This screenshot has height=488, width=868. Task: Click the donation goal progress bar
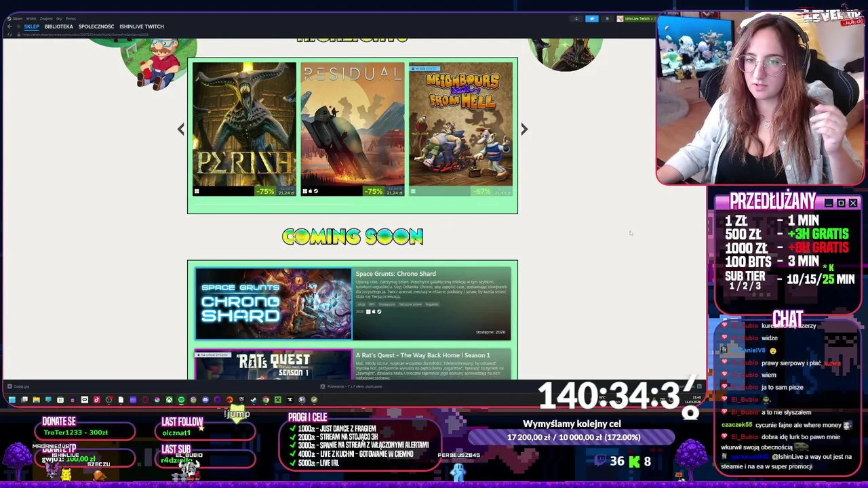pyautogui.click(x=572, y=437)
